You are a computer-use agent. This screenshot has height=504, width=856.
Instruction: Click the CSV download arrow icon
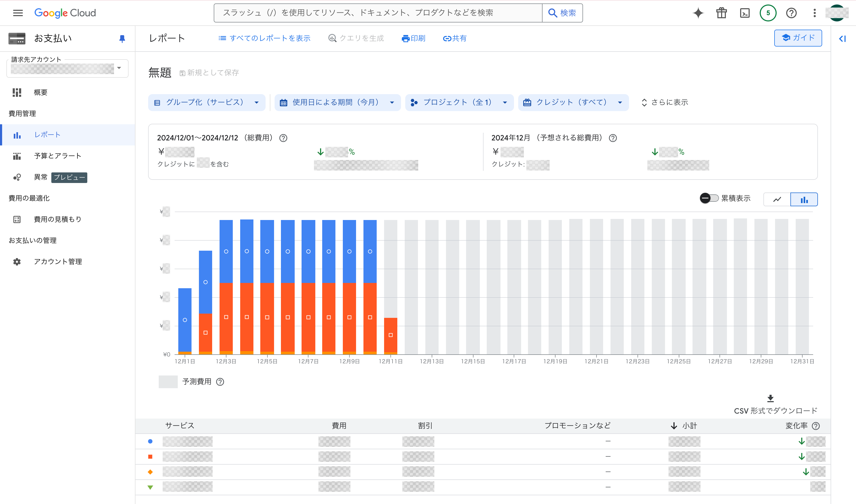point(770,398)
